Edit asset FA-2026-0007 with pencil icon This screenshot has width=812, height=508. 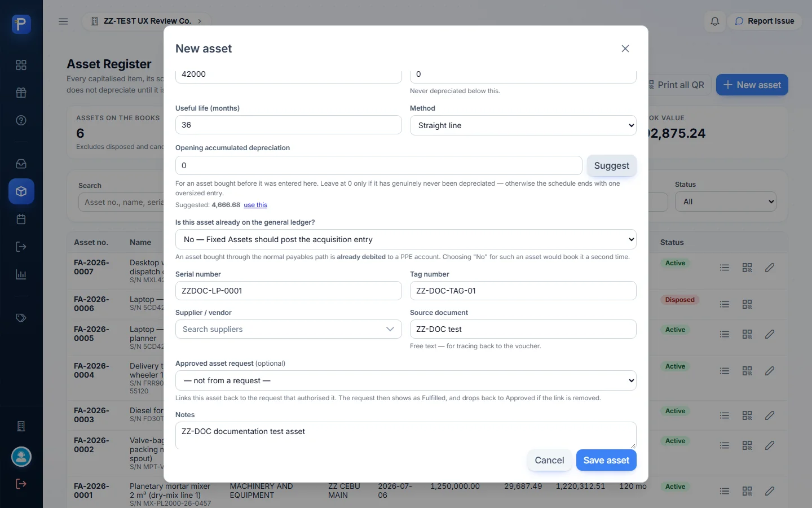tap(770, 268)
